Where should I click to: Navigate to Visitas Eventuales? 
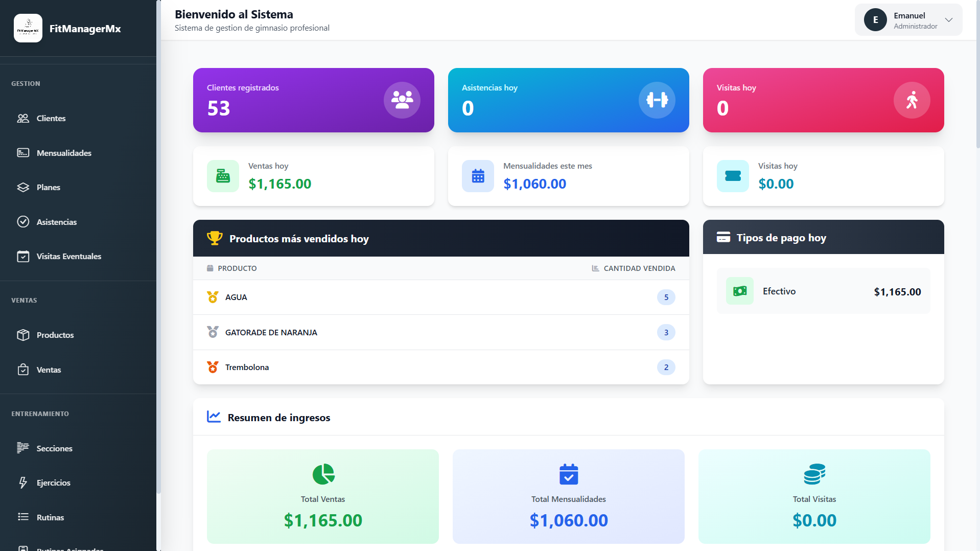68,257
